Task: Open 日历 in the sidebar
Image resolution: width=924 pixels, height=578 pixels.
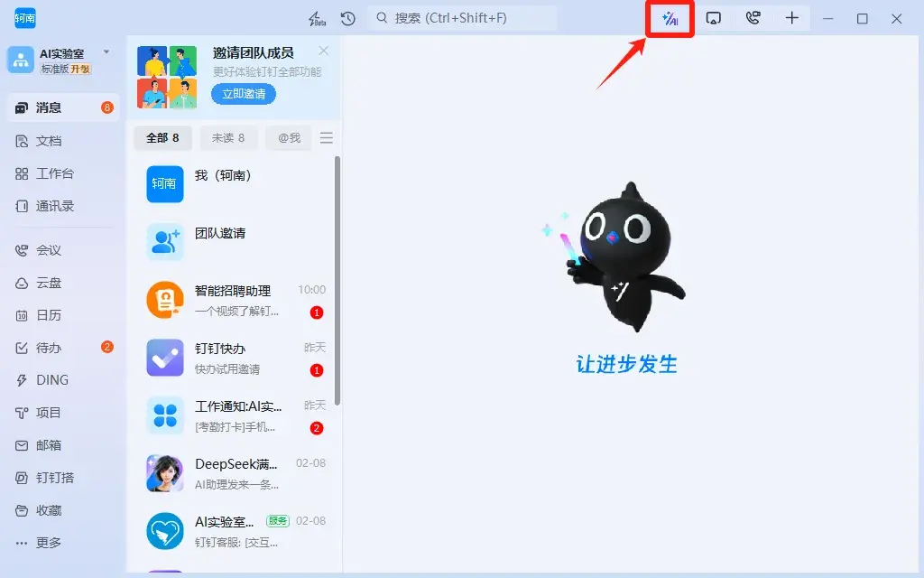Action: pyautogui.click(x=64, y=315)
